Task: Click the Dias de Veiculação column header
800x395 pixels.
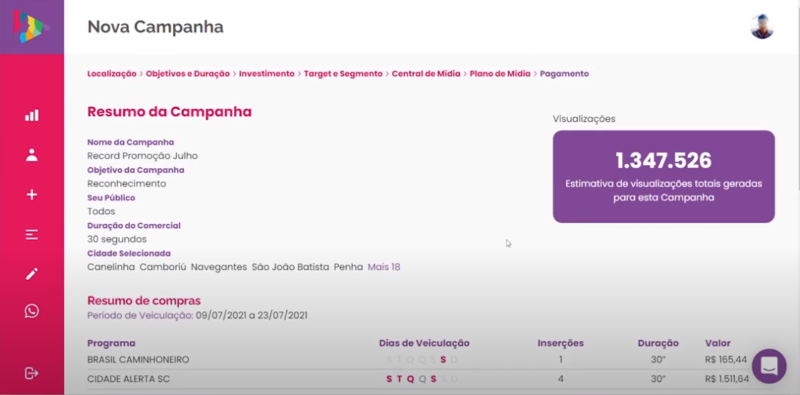Action: (424, 343)
